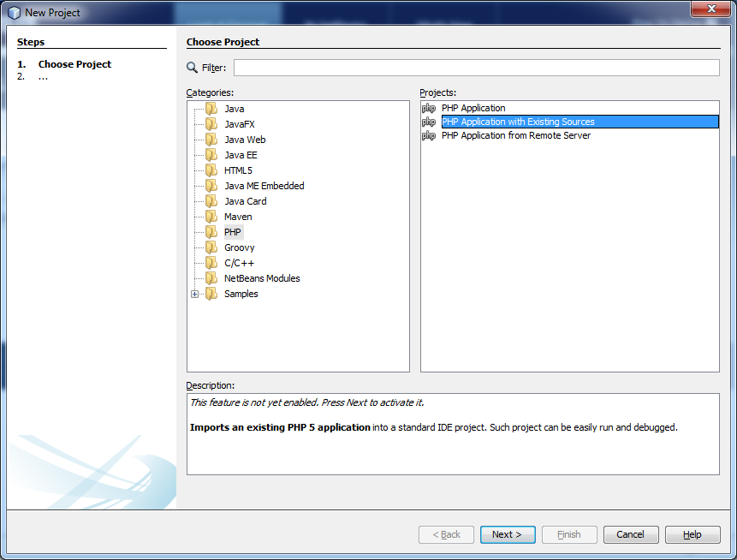The image size is (737, 560).
Task: Click the Java Web folder icon
Action: (211, 140)
